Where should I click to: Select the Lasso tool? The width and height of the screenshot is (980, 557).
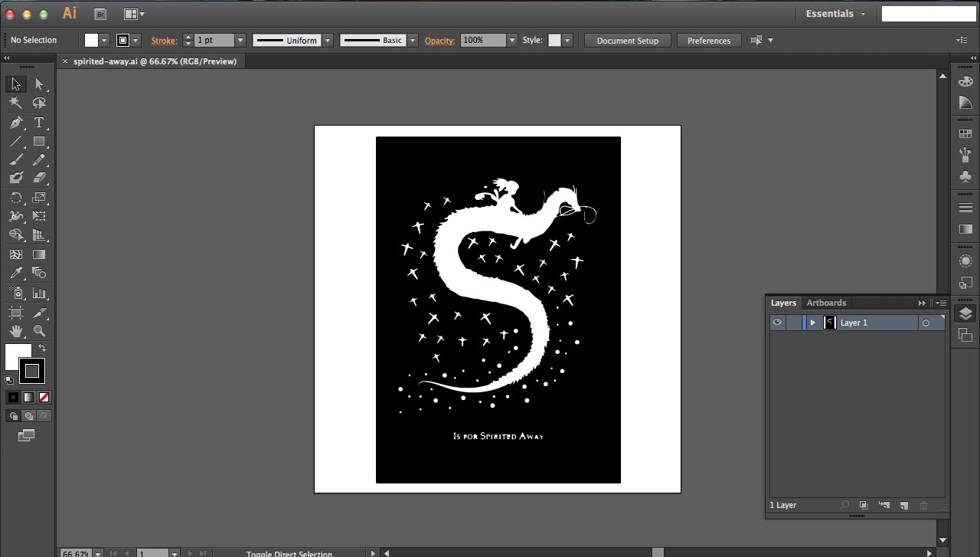point(39,103)
